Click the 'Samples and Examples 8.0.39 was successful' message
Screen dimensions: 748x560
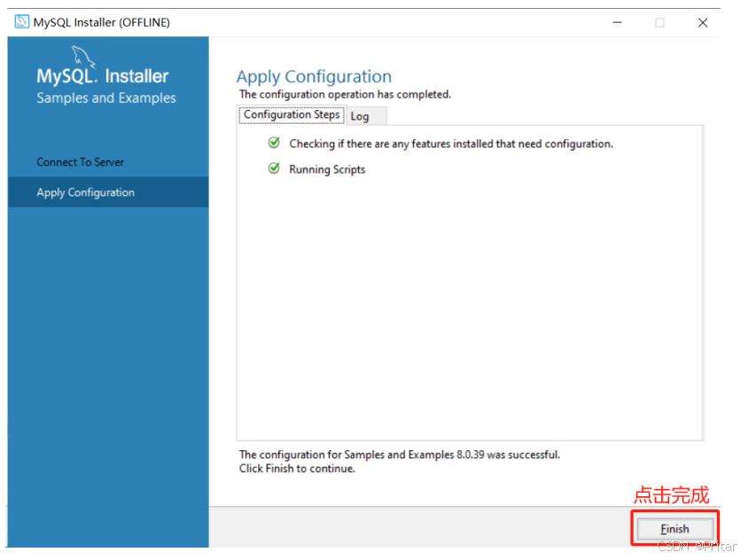400,455
